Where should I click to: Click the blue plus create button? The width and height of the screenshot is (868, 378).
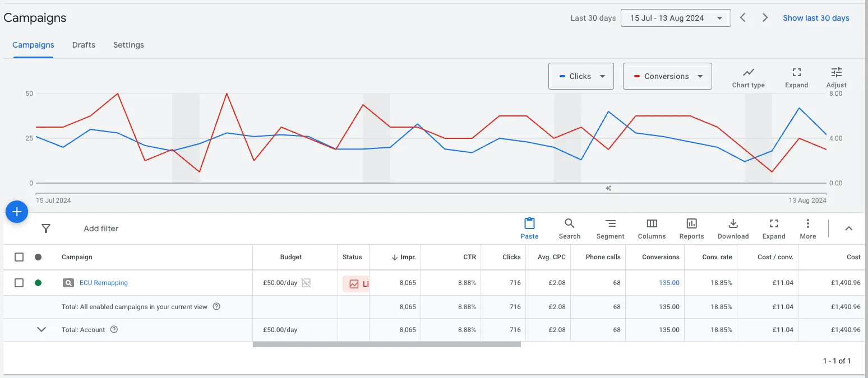click(17, 212)
